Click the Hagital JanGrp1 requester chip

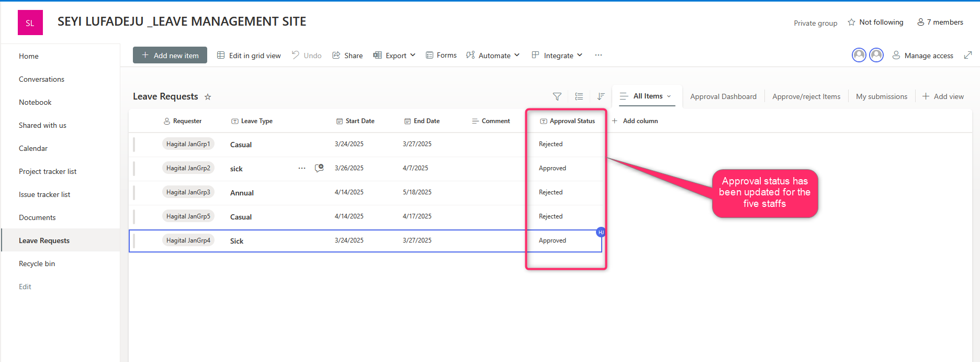(188, 144)
